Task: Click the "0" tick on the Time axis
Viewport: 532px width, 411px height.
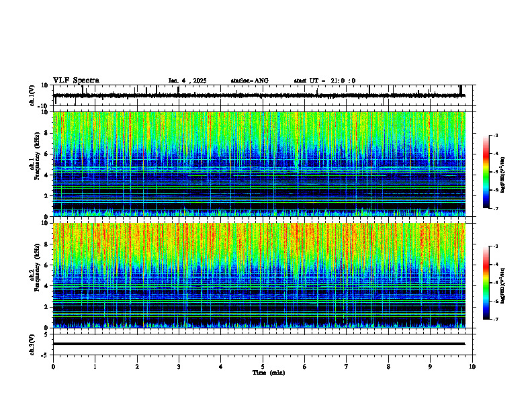Action: pos(53,367)
